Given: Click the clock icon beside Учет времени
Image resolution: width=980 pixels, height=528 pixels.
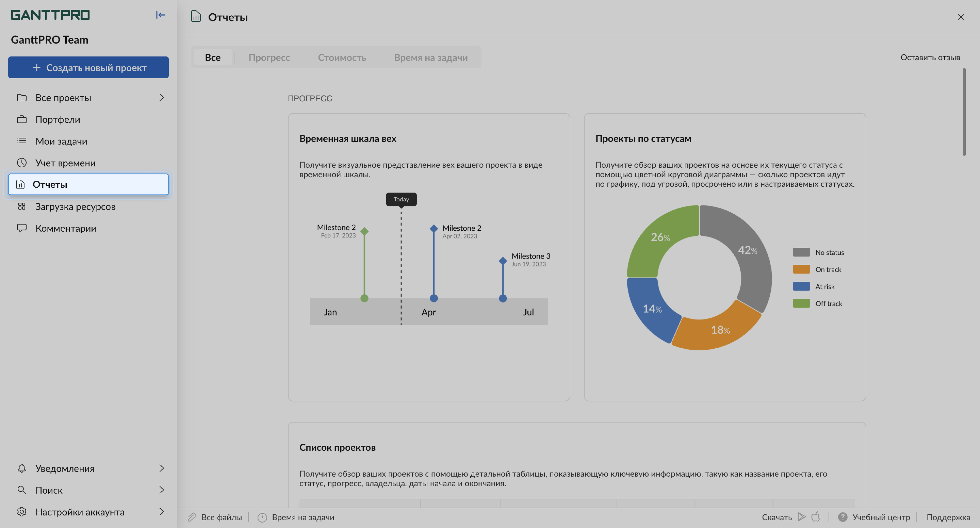Looking at the screenshot, I should click(22, 163).
